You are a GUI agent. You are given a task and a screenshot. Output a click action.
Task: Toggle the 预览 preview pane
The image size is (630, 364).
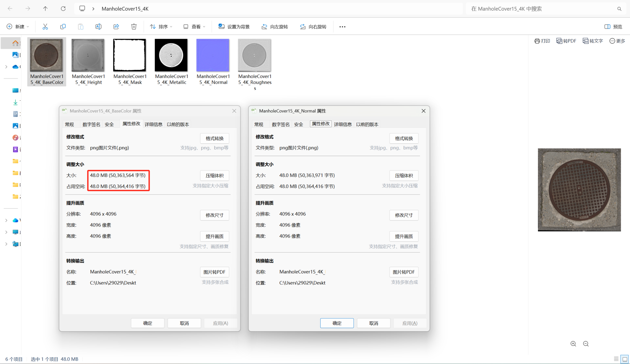[x=613, y=27]
